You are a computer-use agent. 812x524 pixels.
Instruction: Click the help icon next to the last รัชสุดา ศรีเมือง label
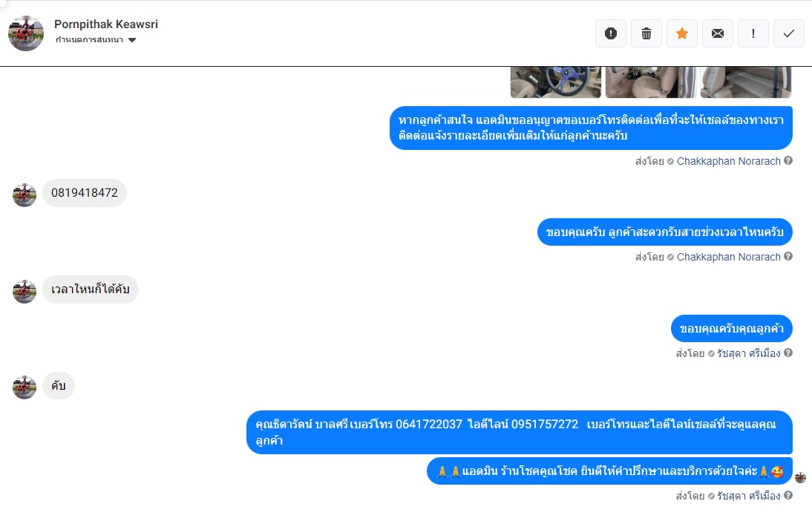point(788,495)
